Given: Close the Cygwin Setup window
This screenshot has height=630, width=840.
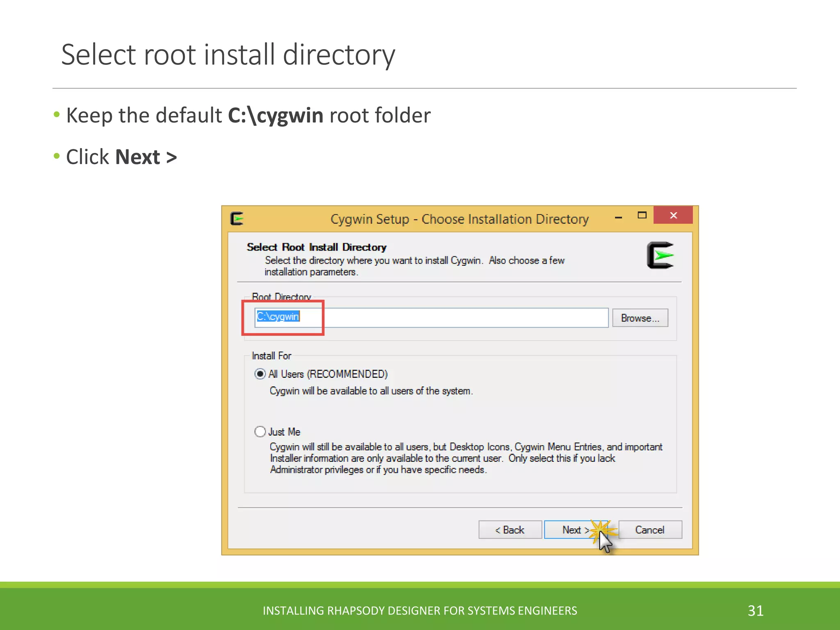Looking at the screenshot, I should tap(673, 215).
